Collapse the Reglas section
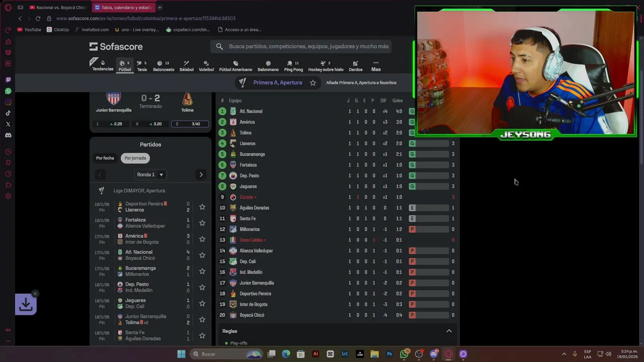Screen dimensions: 644x362 [x=449, y=331]
